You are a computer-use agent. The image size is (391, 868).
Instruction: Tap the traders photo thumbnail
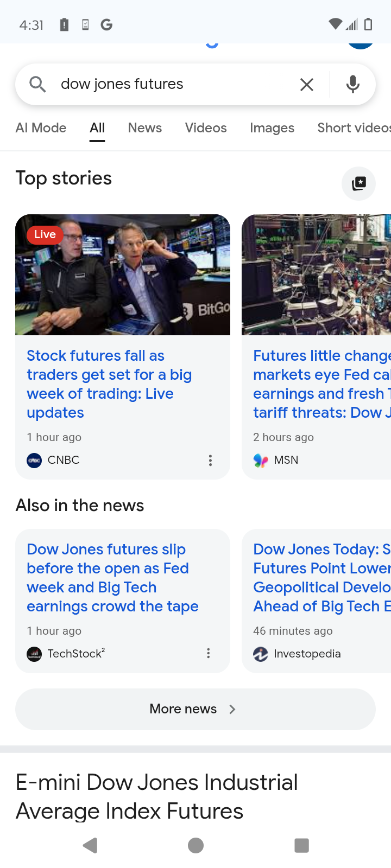point(123,275)
